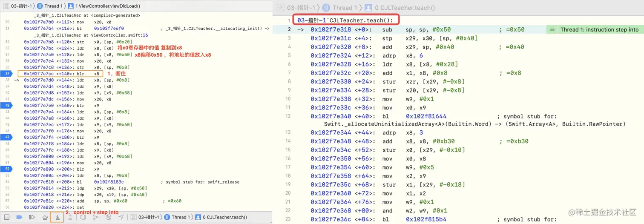Click Thread 1 blue icon in debug bar
Viewport: 644px width, 224px height.
167,217
